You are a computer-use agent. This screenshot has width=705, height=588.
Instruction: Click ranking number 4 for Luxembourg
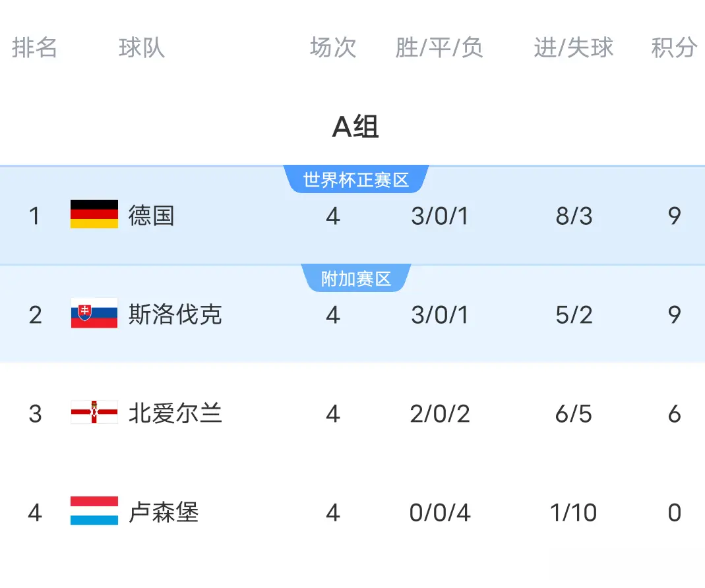click(x=34, y=512)
